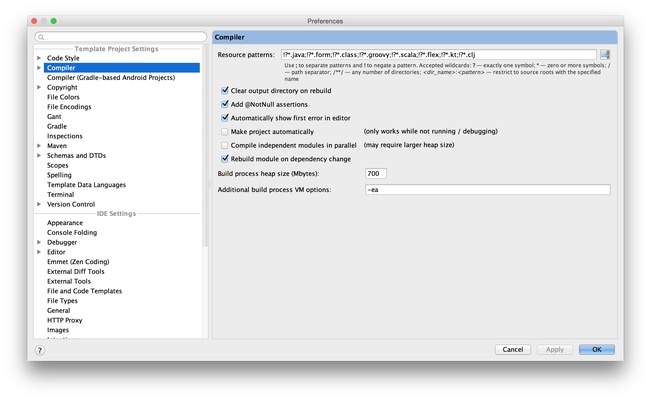Image resolution: width=651 pixels, height=400 pixels.
Task: Uncheck Rebuild module on dependency change
Action: coord(225,159)
